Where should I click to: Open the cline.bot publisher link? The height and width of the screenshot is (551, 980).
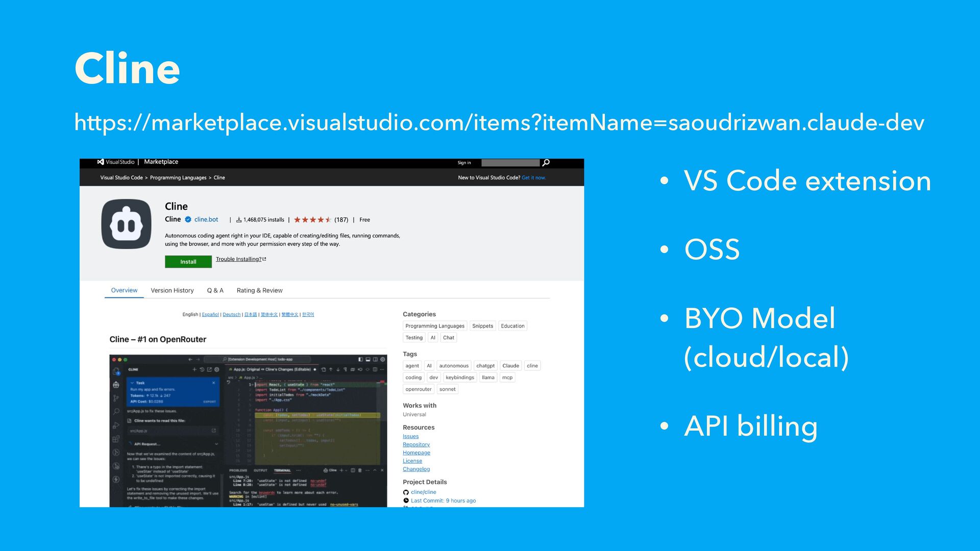pyautogui.click(x=206, y=219)
